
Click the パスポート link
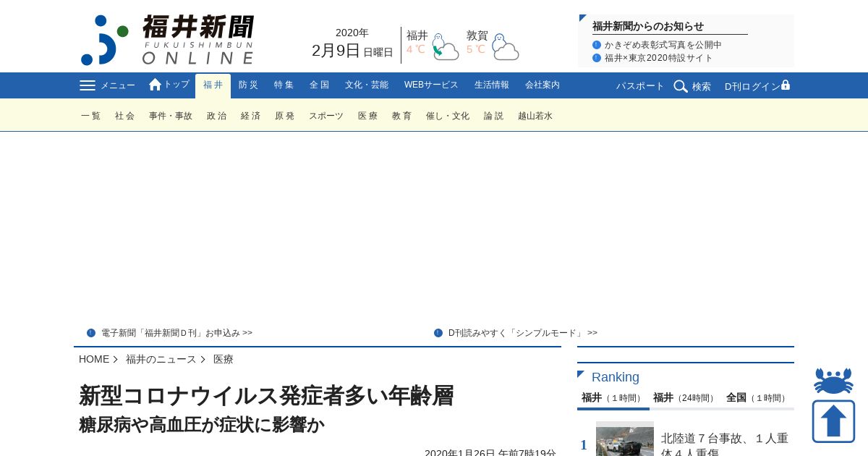[x=640, y=86]
